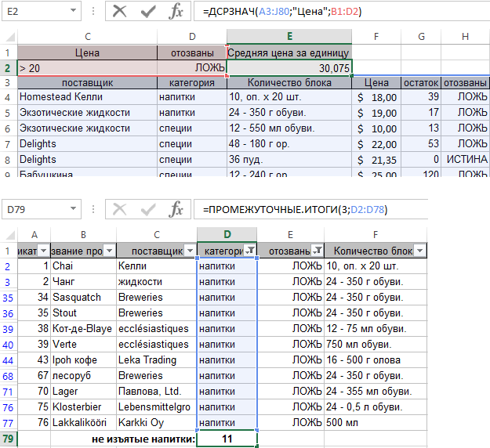Select row header 79 in the lower sheet
This screenshot has width=490, height=448.
click(9, 439)
